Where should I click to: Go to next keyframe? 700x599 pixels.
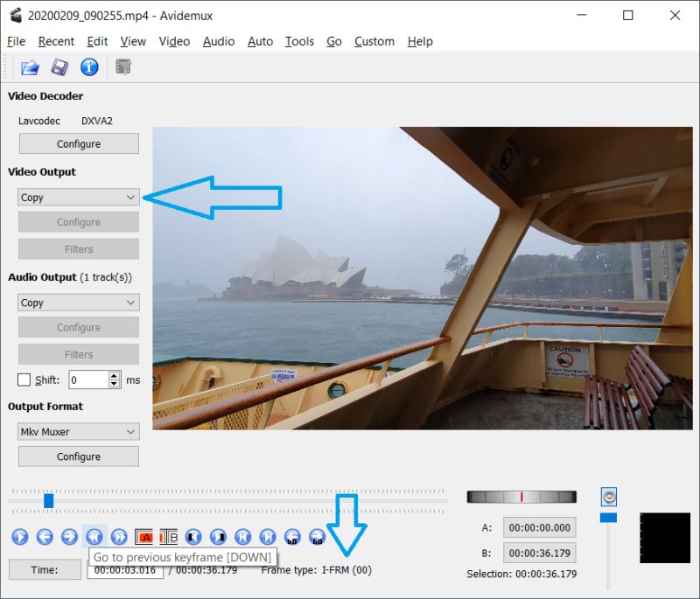(119, 537)
